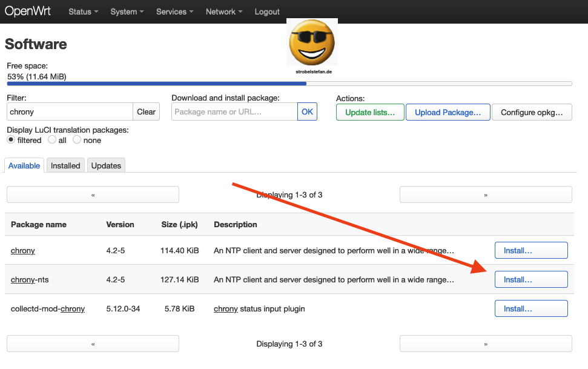Image resolution: width=588 pixels, height=369 pixels.
Task: Click the OpenWrt logo
Action: pos(28,11)
